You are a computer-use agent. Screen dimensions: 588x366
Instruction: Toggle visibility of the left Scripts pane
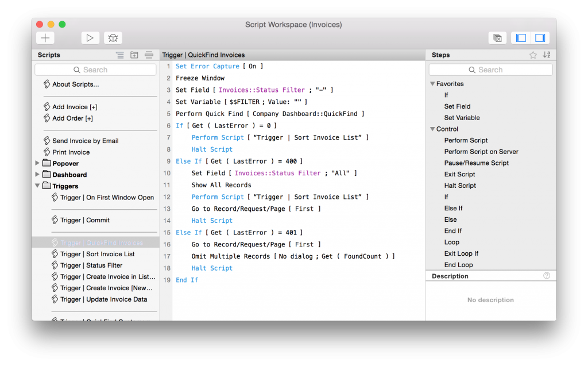pyautogui.click(x=521, y=37)
